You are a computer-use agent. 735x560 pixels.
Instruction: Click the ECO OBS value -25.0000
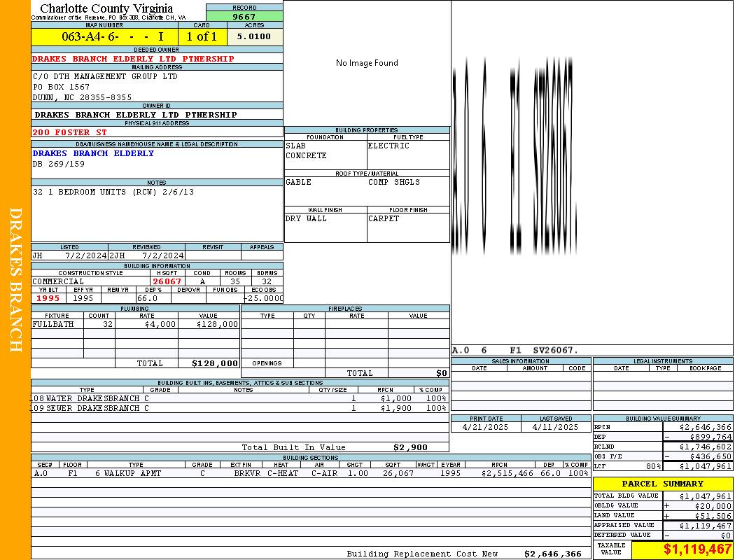(263, 298)
